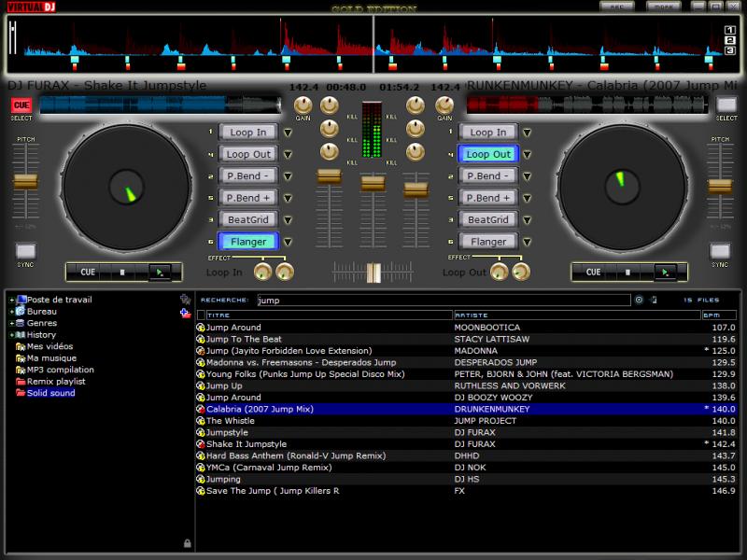Image resolution: width=747 pixels, height=560 pixels.
Task: Open dropdown arrow beside left deck Loop In
Action: click(x=288, y=133)
